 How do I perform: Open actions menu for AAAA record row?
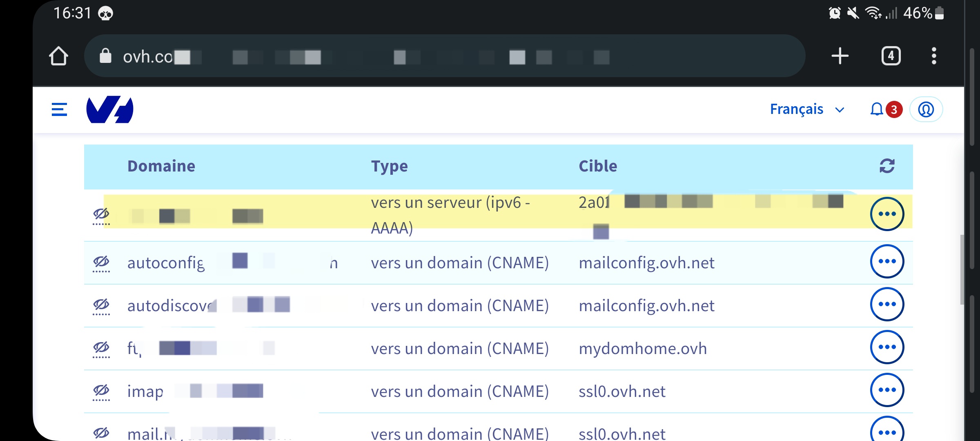[x=887, y=214]
